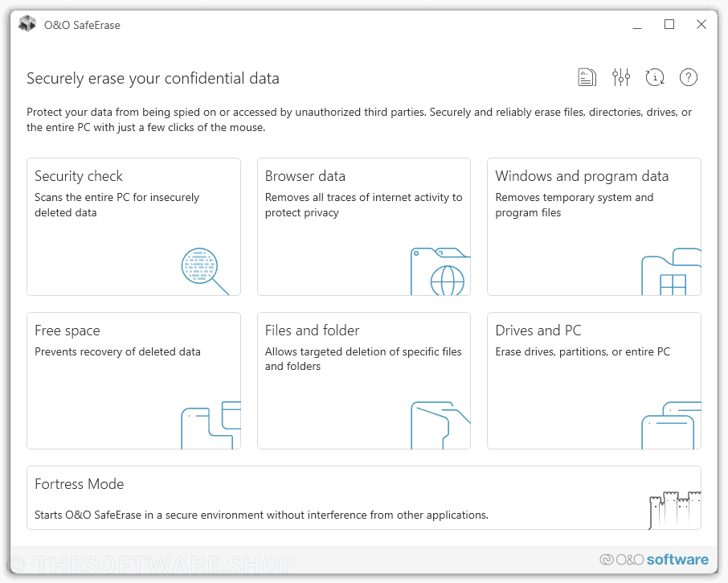Screen dimensions: 728x583
Task: Click the update info icon
Action: tap(655, 77)
